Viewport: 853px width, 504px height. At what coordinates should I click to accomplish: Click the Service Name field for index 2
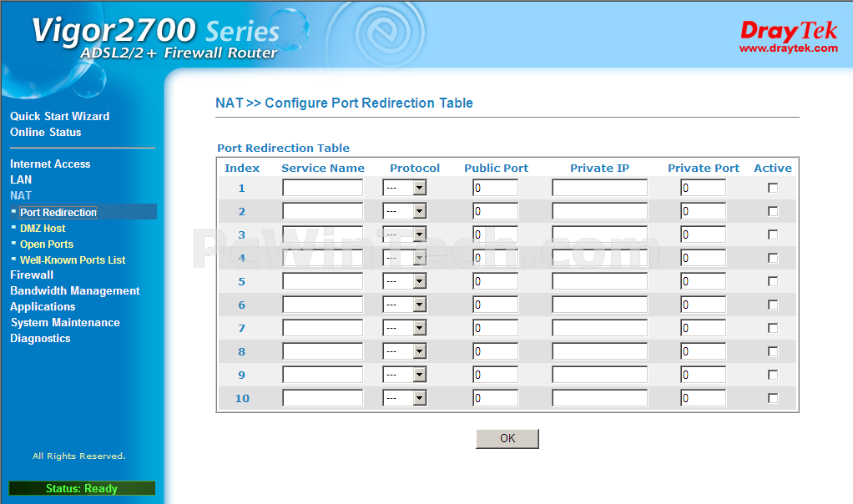coord(322,211)
